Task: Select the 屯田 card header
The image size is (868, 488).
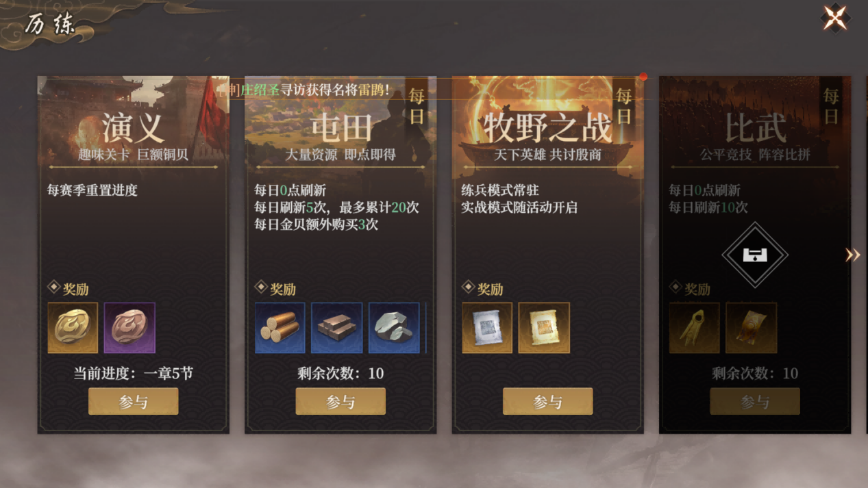Action: (340, 127)
